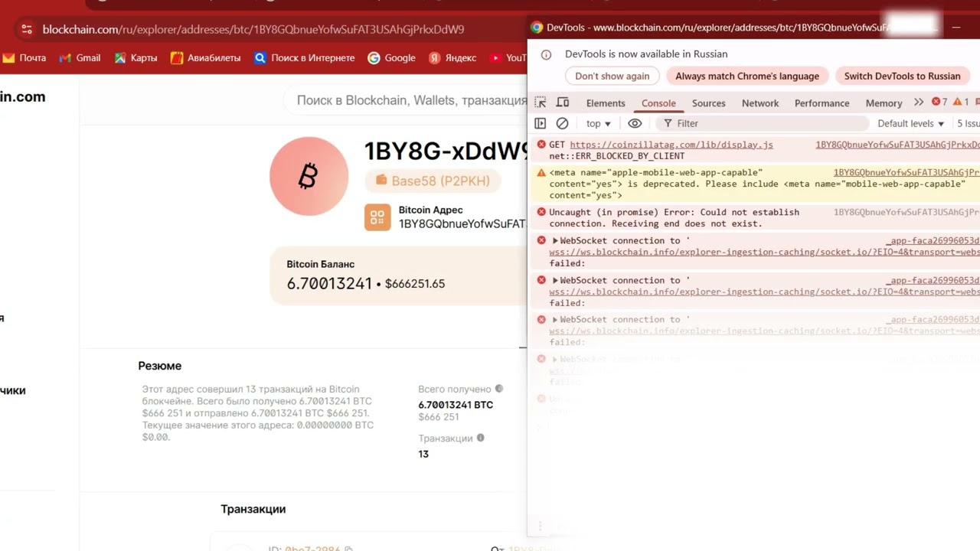Switch to the Sources tab
This screenshot has width=980, height=551.
click(708, 103)
